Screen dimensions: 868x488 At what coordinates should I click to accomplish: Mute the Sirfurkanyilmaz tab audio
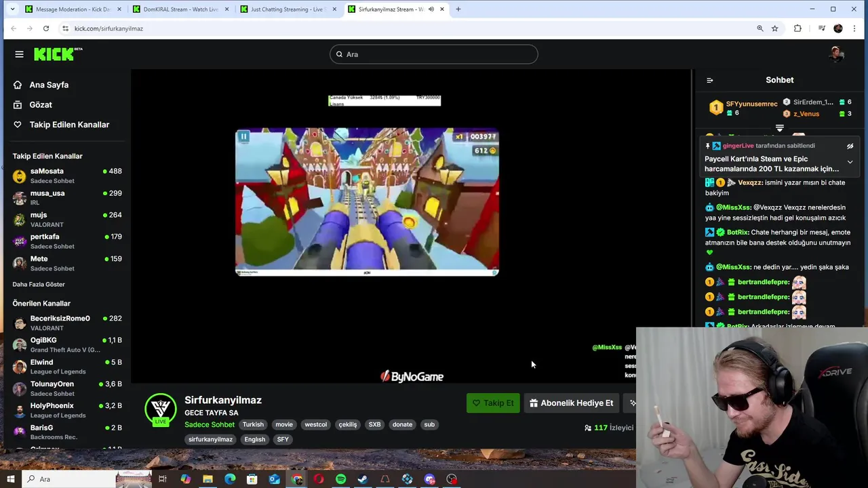point(431,9)
